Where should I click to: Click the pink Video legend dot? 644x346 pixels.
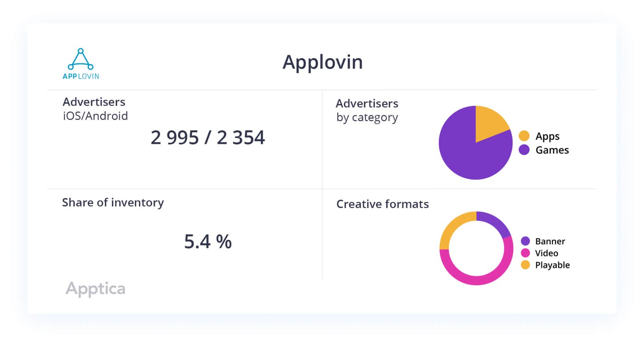pos(525,253)
